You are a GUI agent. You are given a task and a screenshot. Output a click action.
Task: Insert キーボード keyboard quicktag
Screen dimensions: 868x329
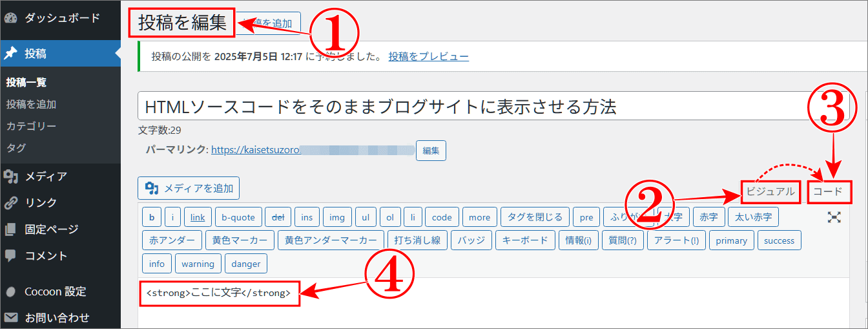pos(525,240)
